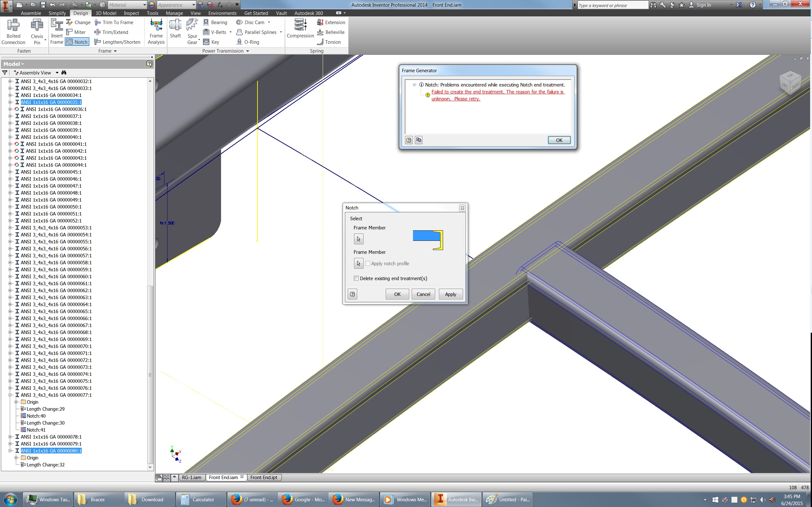812x507 pixels.
Task: Check Delete existing end treatment(s)
Action: pos(356,278)
